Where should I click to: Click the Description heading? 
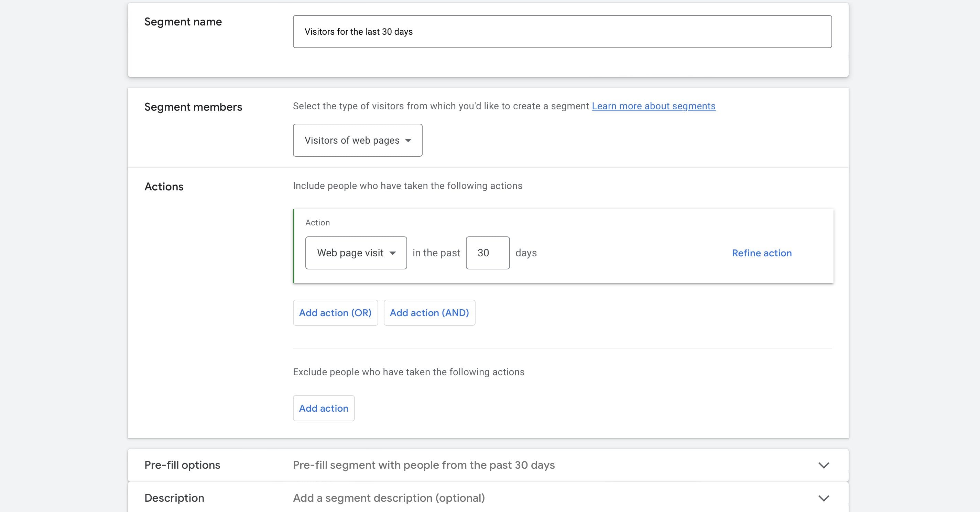[174, 498]
